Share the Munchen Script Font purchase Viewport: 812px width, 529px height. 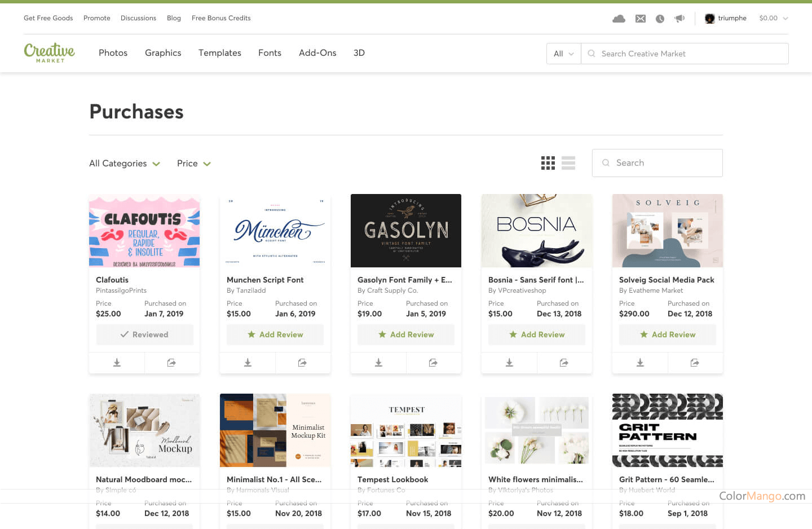click(x=303, y=363)
